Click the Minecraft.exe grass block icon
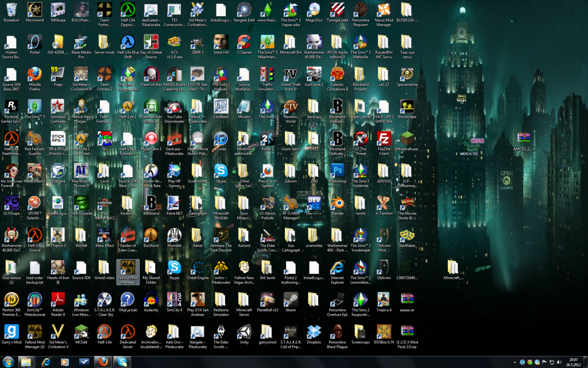This screenshot has height=368, width=588. click(x=407, y=141)
